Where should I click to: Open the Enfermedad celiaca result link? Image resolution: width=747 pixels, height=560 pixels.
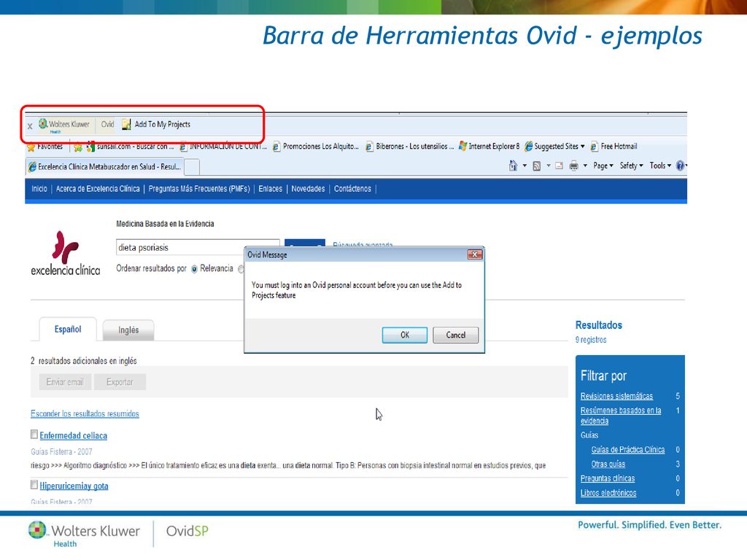74,436
